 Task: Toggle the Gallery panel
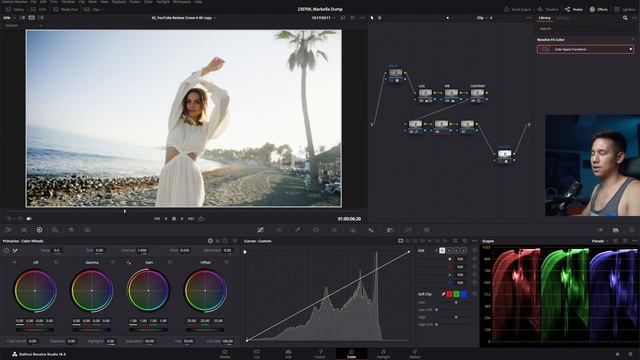tap(14, 9)
